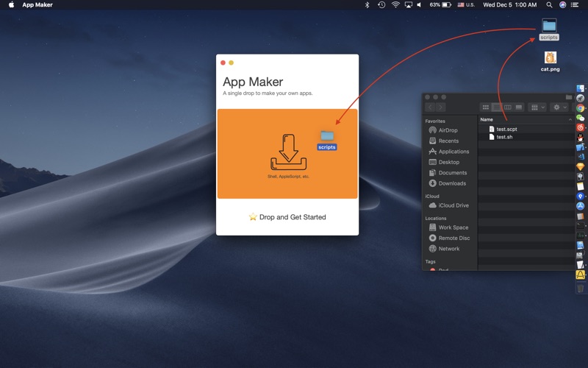The height and width of the screenshot is (368, 588).
Task: Switch Finder to icon view
Action: pyautogui.click(x=486, y=107)
